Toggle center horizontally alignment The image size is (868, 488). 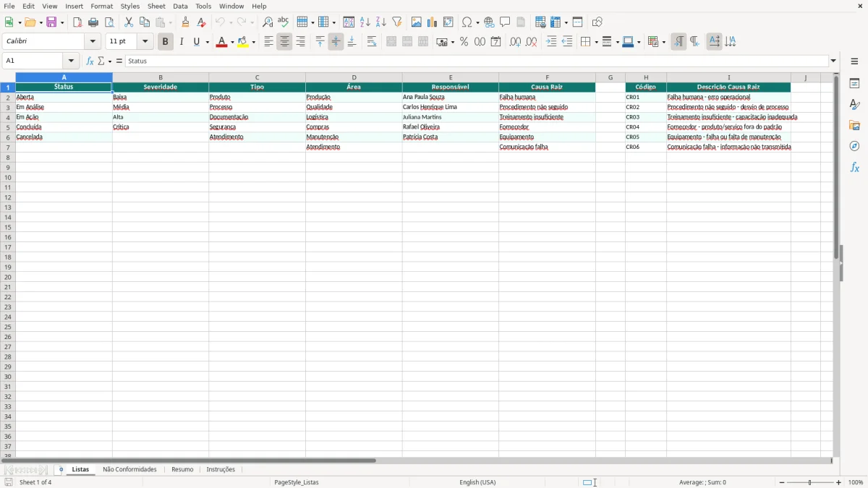click(284, 42)
